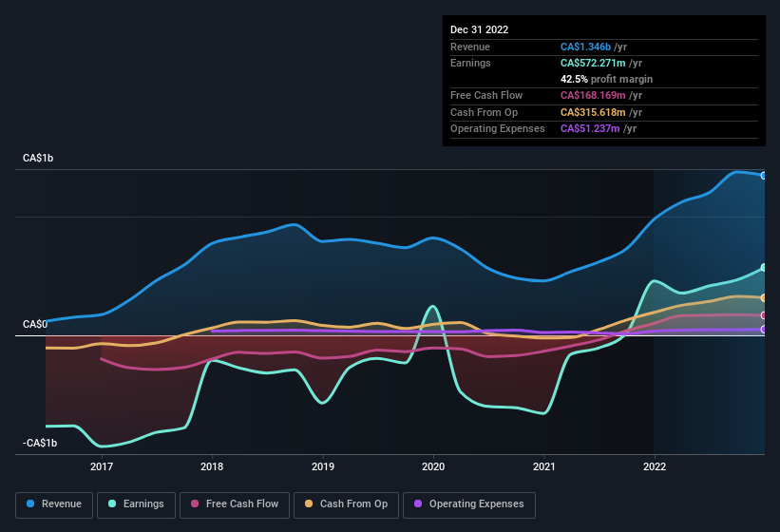The image size is (780, 532).
Task: Click the CA$51.237m operating expenses value
Action: pos(590,129)
